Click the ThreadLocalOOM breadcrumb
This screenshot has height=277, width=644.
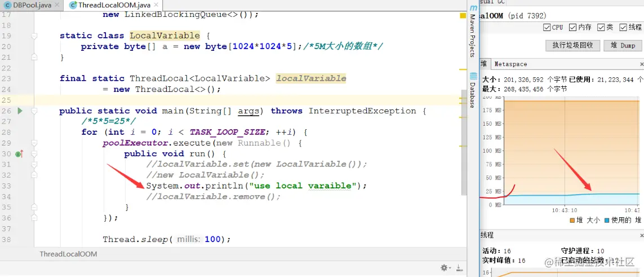(x=68, y=254)
